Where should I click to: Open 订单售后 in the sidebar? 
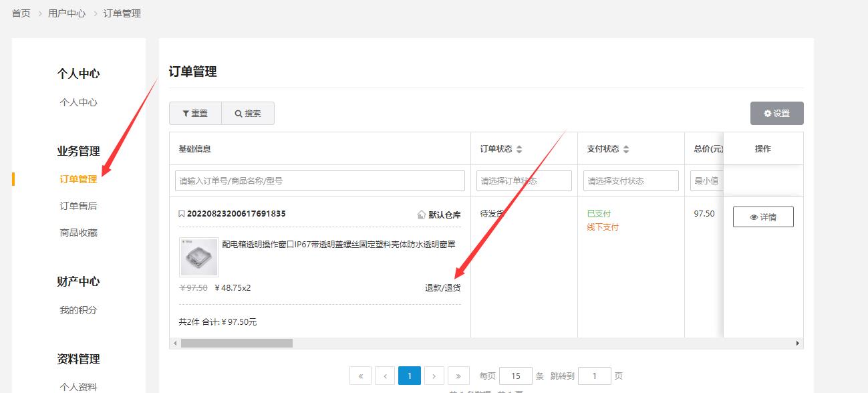[78, 206]
